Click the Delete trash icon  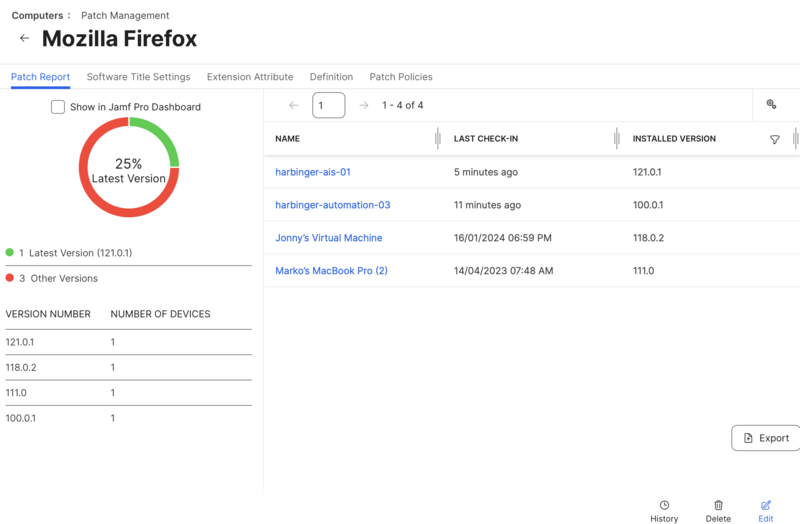[718, 511]
